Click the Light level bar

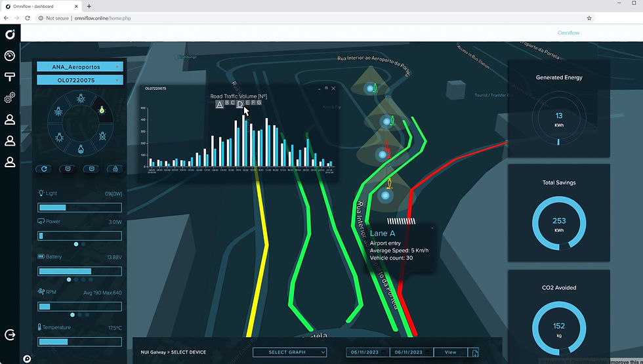(x=79, y=207)
